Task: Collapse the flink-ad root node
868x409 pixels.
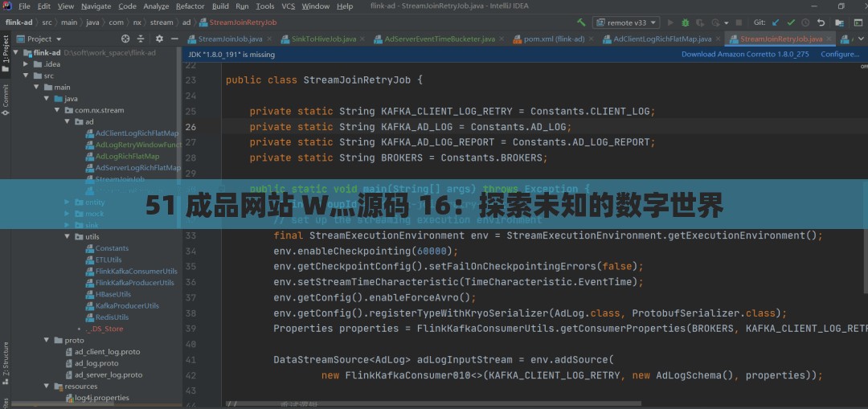Action: click(x=15, y=52)
